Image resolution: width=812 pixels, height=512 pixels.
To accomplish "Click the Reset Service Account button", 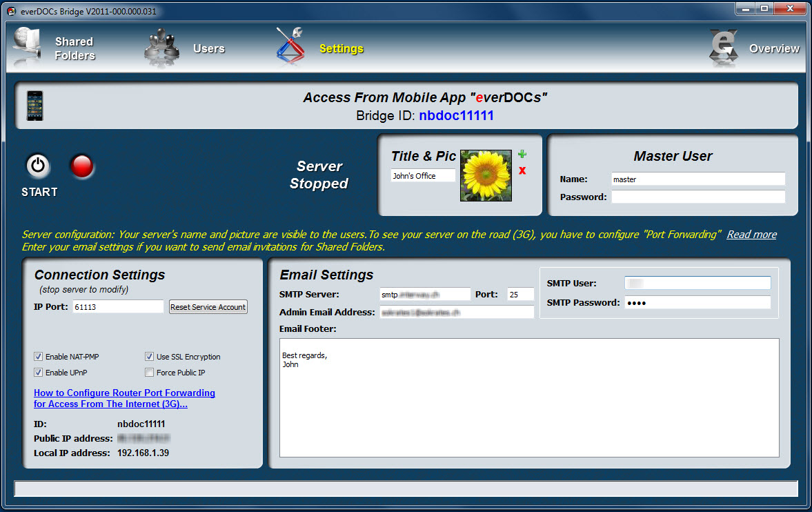I will pyautogui.click(x=208, y=307).
